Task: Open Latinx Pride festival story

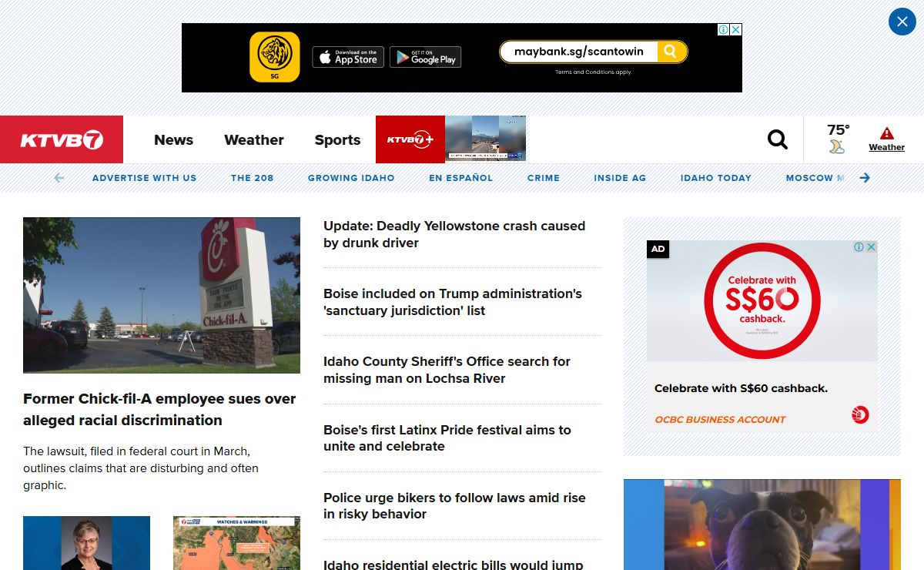Action: (447, 438)
